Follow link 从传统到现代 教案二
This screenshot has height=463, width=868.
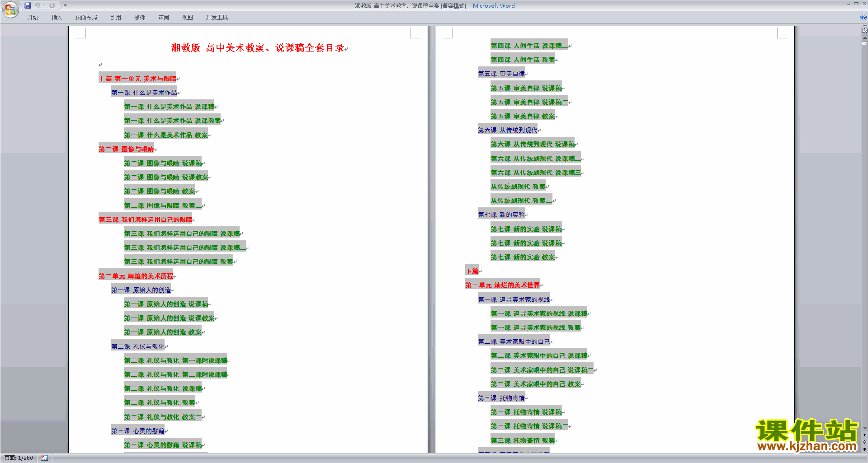pos(522,201)
